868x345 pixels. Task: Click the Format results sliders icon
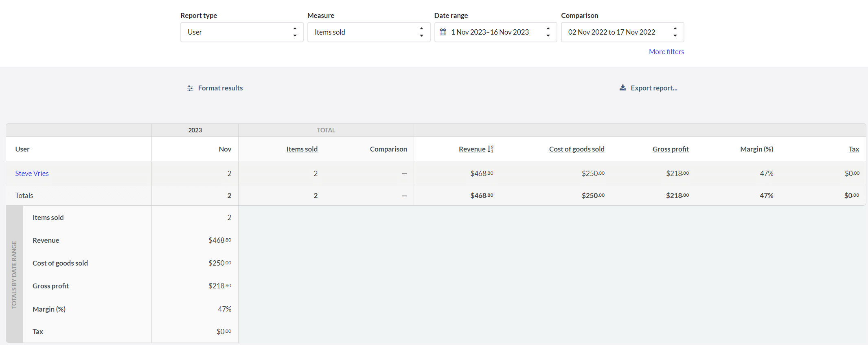[190, 88]
